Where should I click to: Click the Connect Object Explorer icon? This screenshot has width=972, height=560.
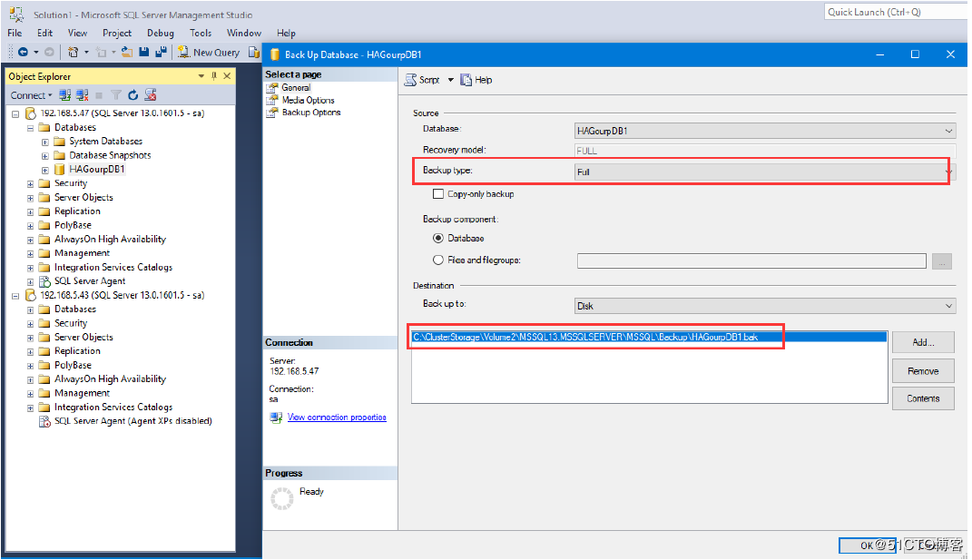click(x=65, y=95)
